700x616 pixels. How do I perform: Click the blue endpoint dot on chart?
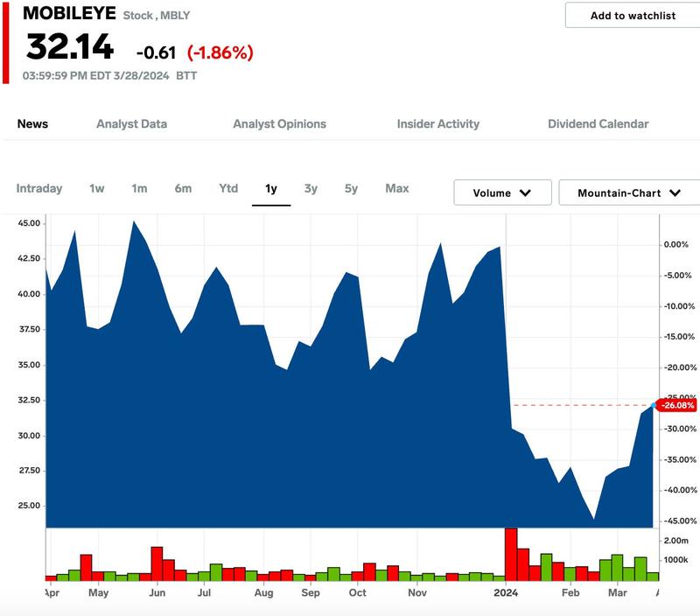pyautogui.click(x=654, y=405)
